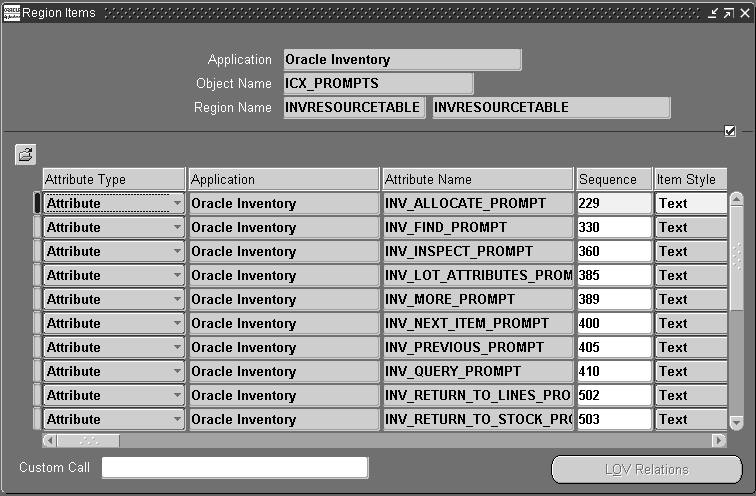
Task: Select record indicator for INV_MORE_PROMPT row
Action: click(37, 299)
